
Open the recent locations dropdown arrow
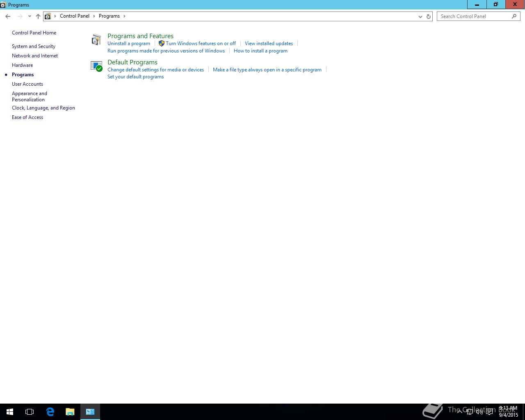click(x=30, y=16)
